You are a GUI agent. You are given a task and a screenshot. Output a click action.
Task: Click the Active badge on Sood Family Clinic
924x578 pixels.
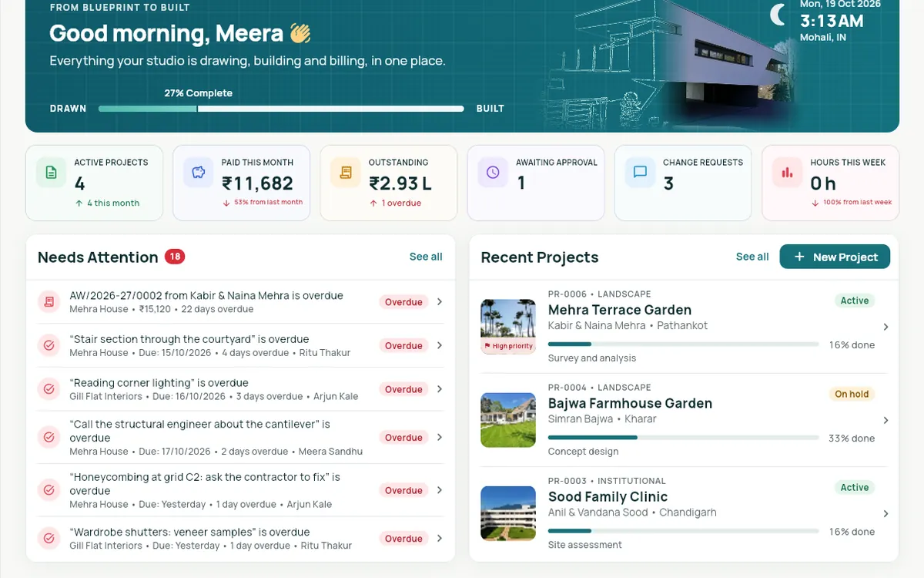[855, 487]
